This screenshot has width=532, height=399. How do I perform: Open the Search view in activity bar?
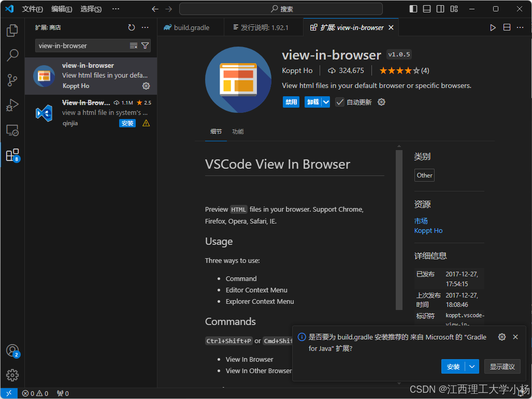tap(12, 55)
